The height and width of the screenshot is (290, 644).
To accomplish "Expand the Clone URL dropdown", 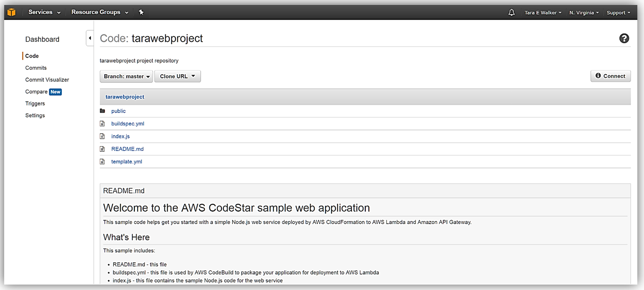I will (177, 76).
